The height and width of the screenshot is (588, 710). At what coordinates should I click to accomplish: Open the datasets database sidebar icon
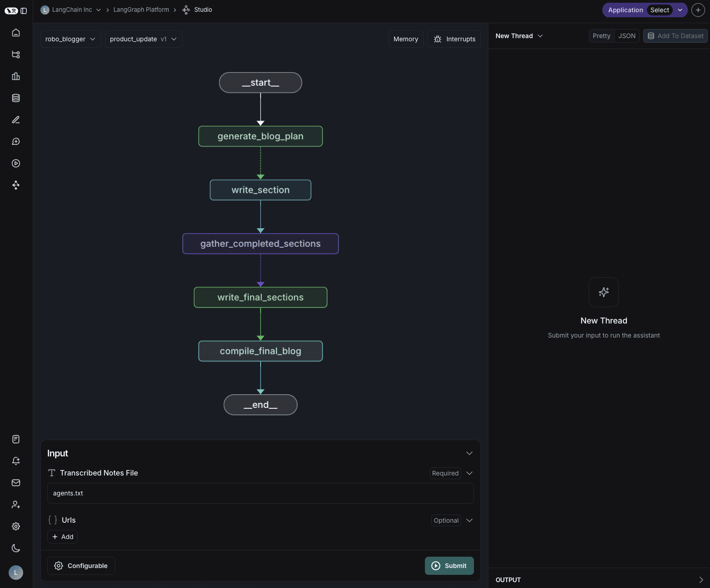16,98
